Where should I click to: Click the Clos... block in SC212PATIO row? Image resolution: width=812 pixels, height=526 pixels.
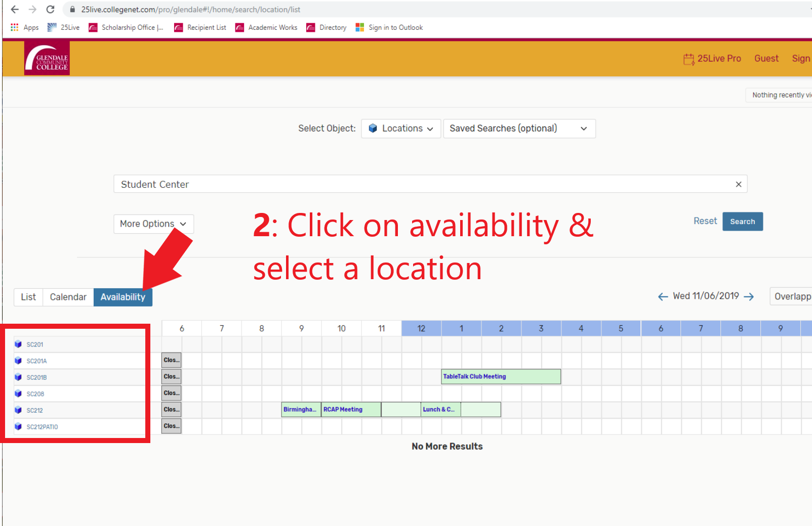tap(172, 426)
